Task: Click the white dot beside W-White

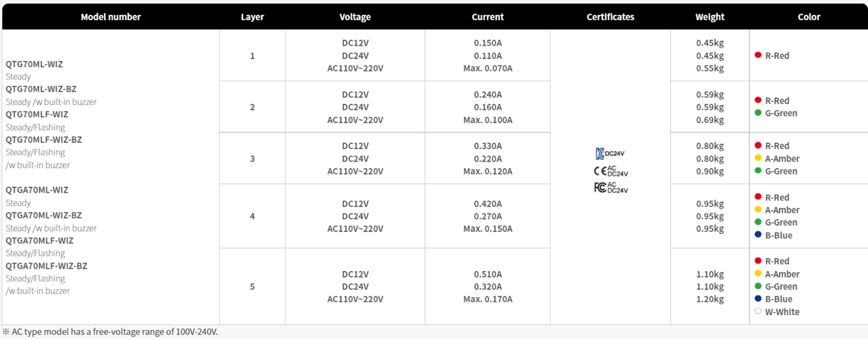Action: pos(758,311)
